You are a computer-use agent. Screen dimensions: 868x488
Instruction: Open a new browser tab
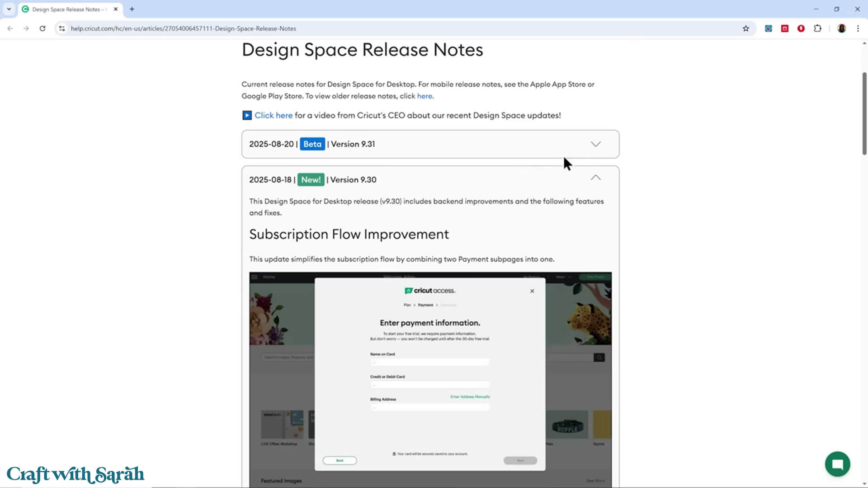point(132,9)
